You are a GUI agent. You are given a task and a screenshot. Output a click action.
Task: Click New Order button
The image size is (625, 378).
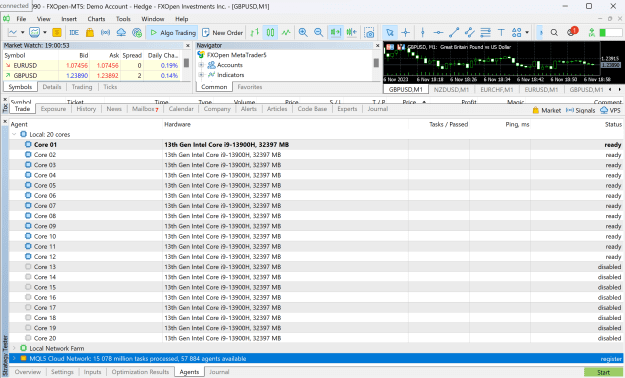(x=223, y=33)
